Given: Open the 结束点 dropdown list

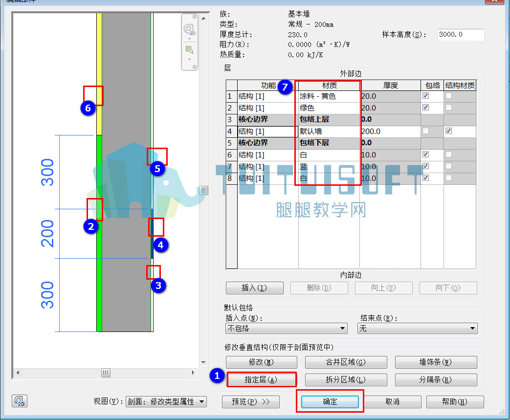Looking at the screenshot, I should [x=417, y=328].
